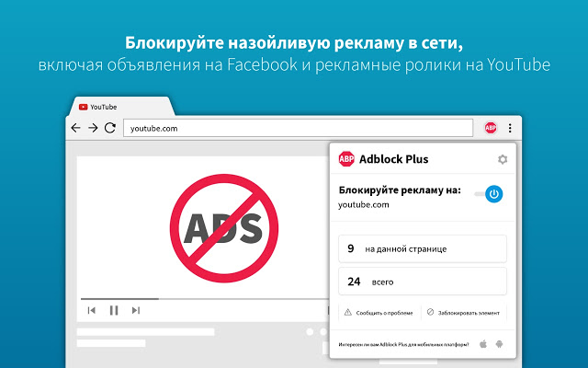The height and width of the screenshot is (368, 588).
Task: Click the youtube.com domain text in popup
Action: tap(364, 205)
